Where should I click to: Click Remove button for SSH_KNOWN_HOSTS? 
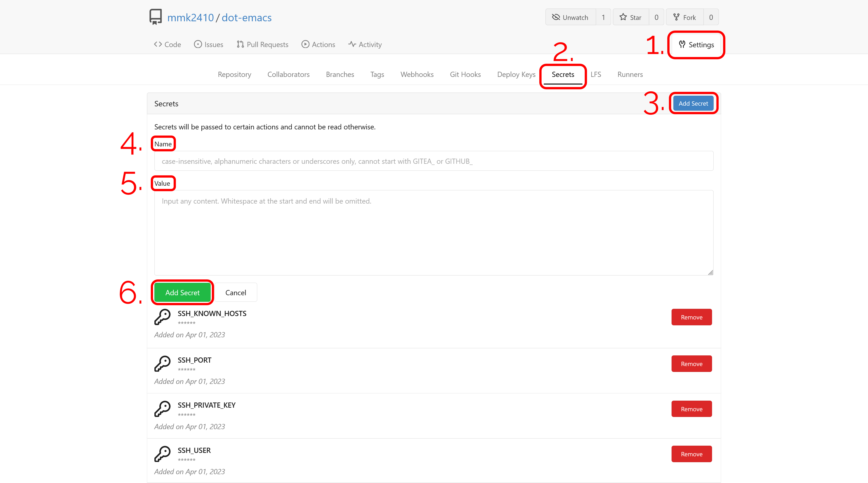click(691, 316)
